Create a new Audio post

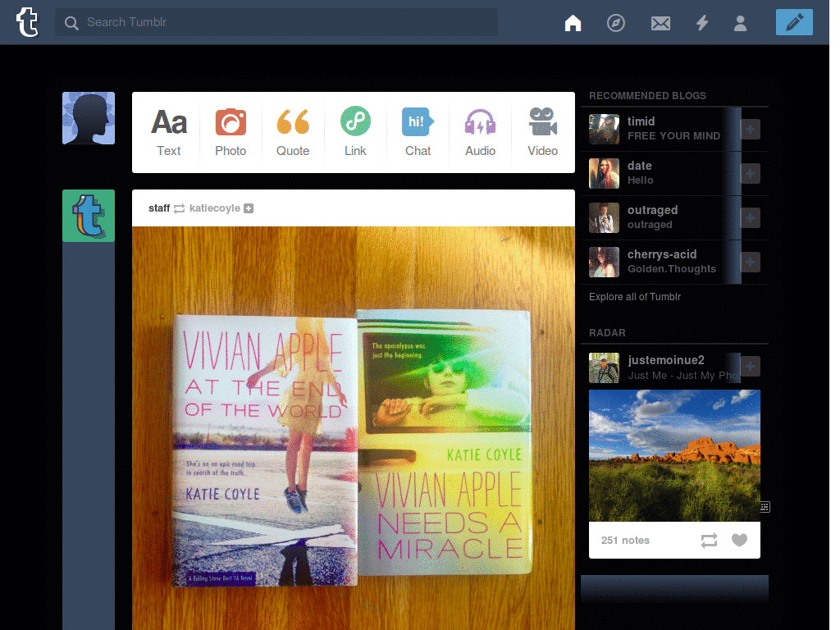pyautogui.click(x=480, y=132)
